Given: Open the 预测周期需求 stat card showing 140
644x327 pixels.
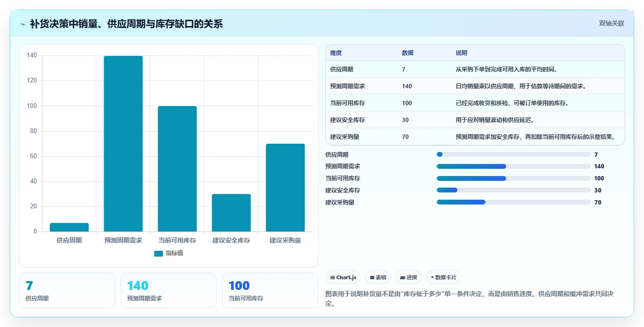Looking at the screenshot, I should (169, 290).
